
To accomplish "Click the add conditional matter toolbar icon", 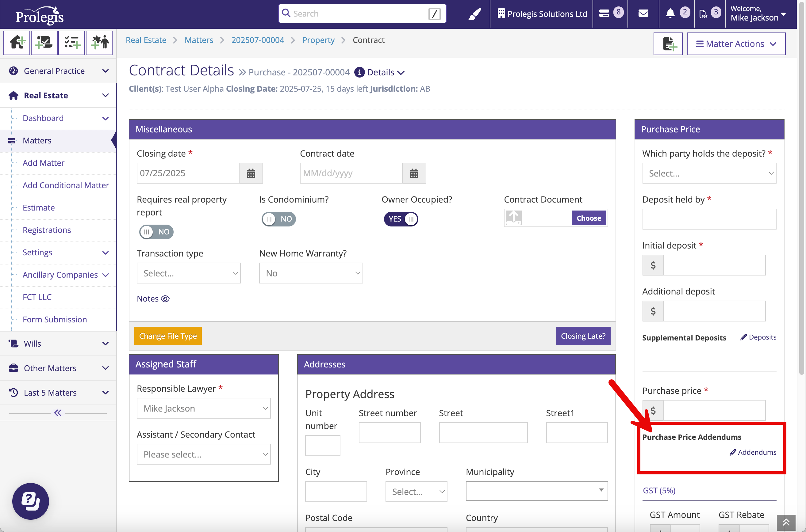I will [44, 43].
